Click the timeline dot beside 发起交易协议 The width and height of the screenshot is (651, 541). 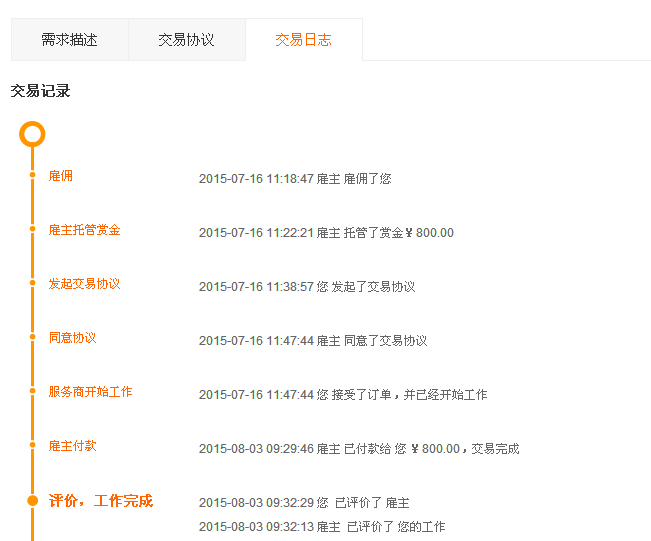pos(32,283)
